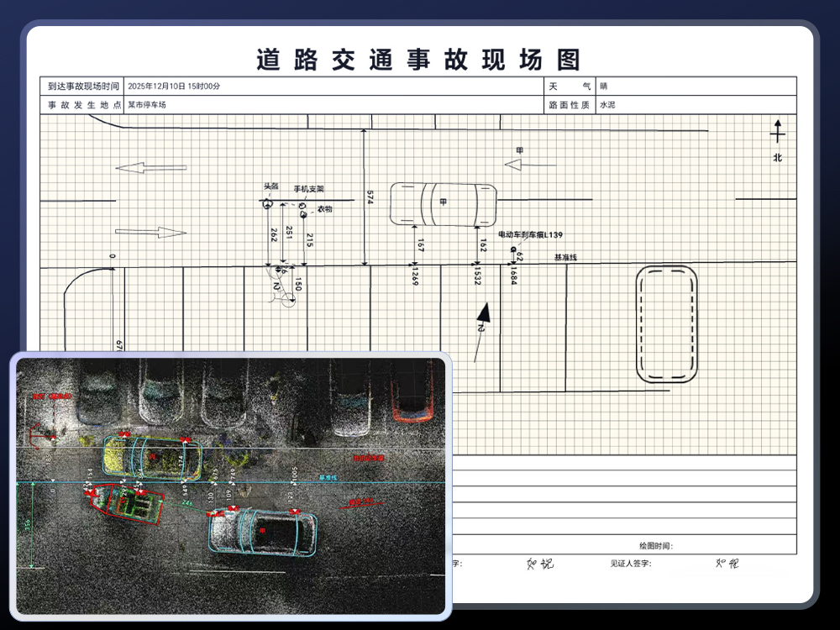
Task: Select the yellow car in point cloud
Action: pyautogui.click(x=152, y=458)
